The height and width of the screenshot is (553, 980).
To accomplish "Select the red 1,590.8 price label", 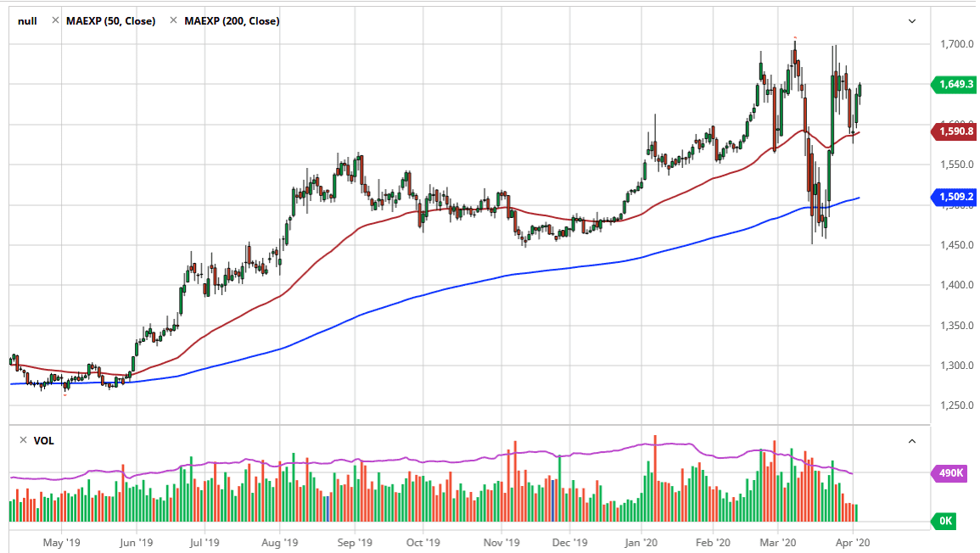I will click(956, 131).
